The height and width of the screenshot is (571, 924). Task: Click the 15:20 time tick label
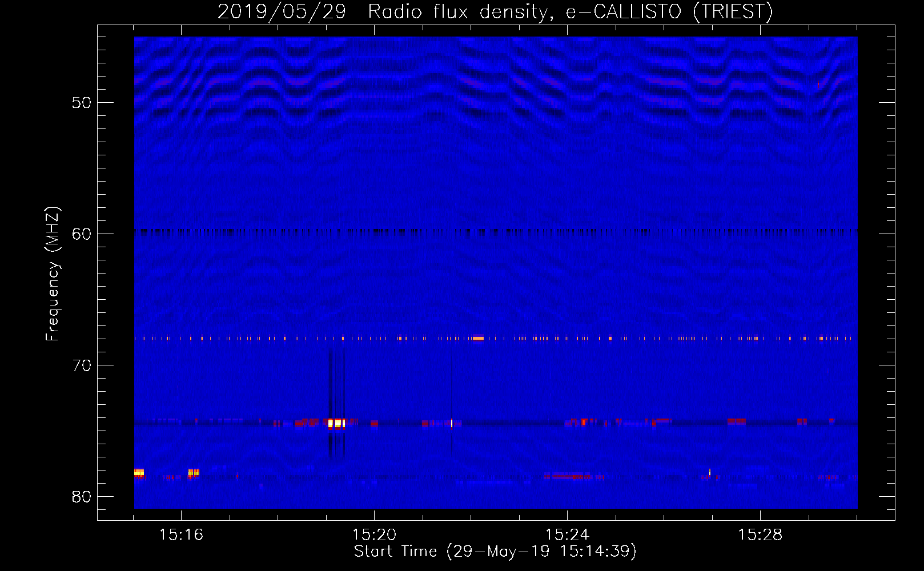[x=374, y=535]
